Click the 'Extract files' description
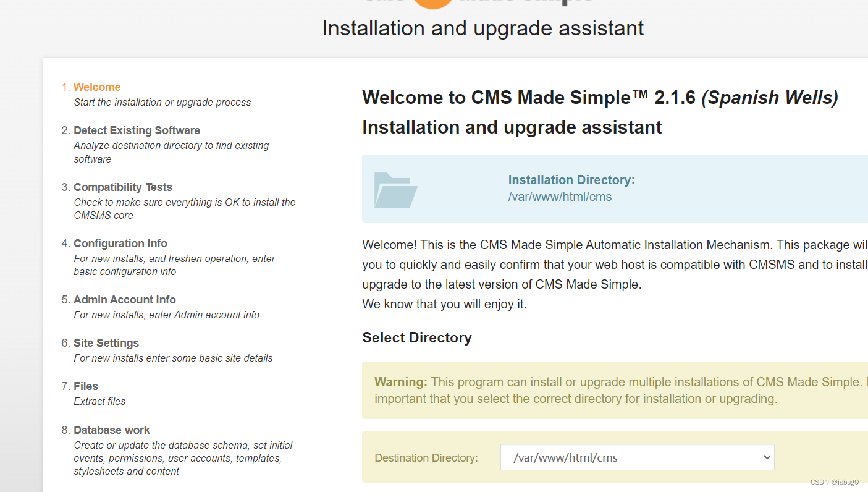The width and height of the screenshot is (868, 492). point(99,402)
